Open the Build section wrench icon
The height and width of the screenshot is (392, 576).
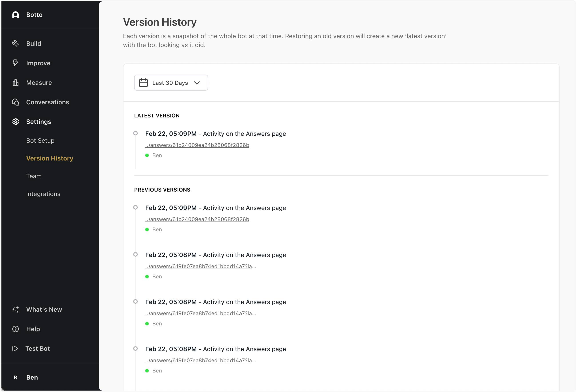point(16,43)
